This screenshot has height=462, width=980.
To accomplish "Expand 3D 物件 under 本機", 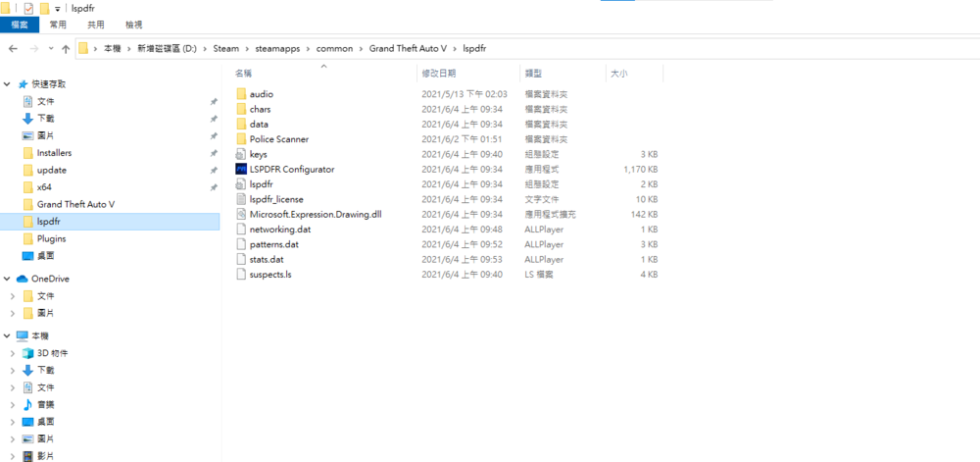I will click(13, 353).
